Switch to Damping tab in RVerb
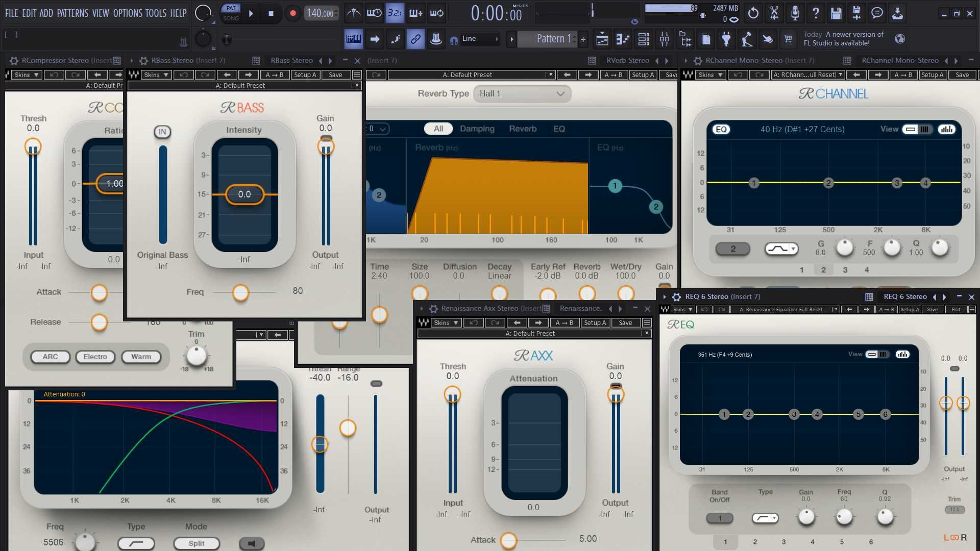Image resolution: width=980 pixels, height=551 pixels. click(x=477, y=129)
